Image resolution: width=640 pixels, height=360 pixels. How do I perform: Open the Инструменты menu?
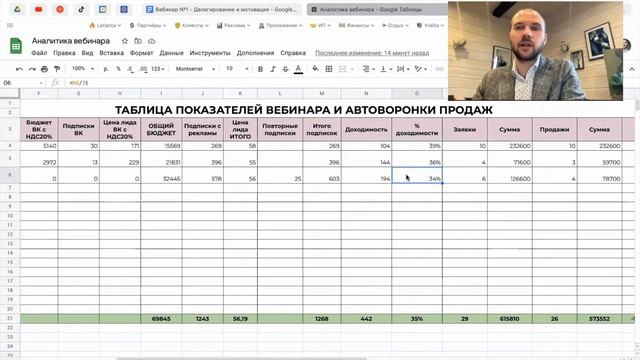[x=210, y=53]
